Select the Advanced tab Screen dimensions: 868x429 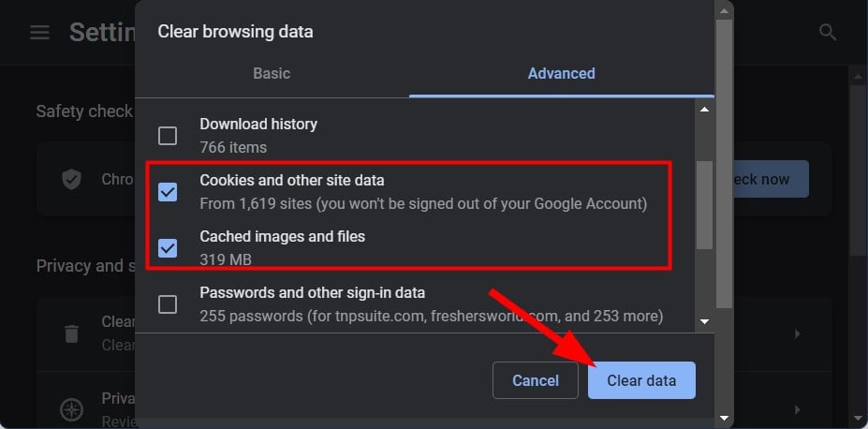pyautogui.click(x=561, y=74)
